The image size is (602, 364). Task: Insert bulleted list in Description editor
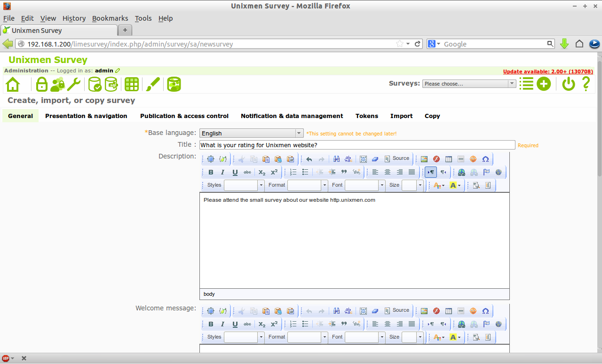(x=305, y=172)
